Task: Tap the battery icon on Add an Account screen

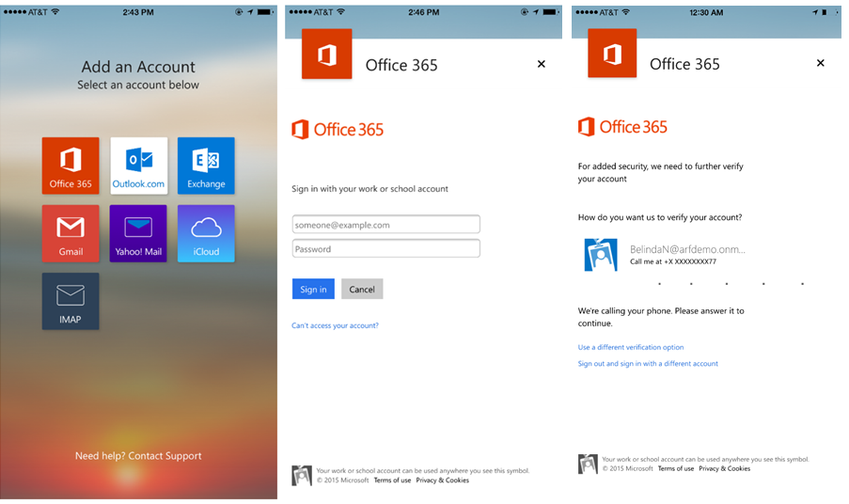Action: click(266, 12)
